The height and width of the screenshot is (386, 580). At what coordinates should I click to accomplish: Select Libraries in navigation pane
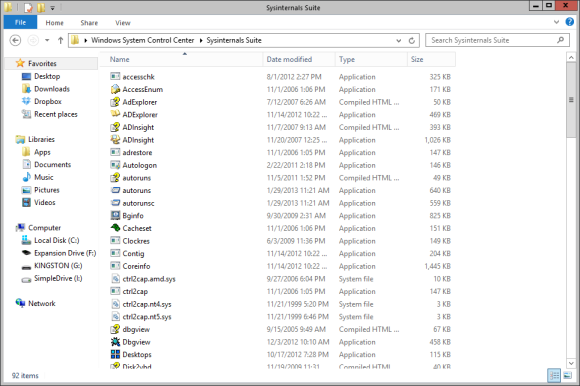(41, 139)
